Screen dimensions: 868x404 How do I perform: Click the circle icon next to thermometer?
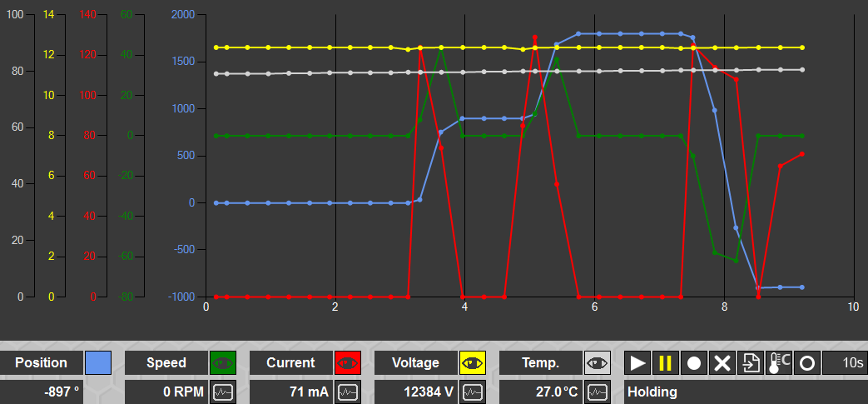tap(807, 363)
